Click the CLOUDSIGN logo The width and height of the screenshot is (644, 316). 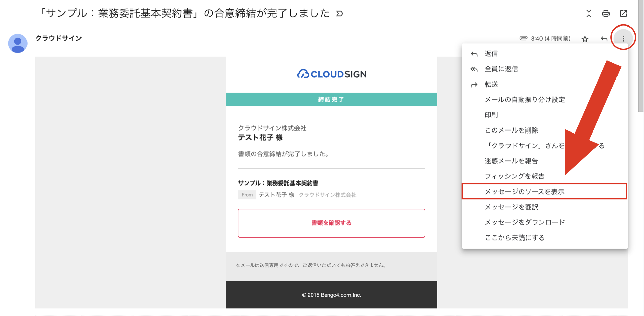coord(331,74)
